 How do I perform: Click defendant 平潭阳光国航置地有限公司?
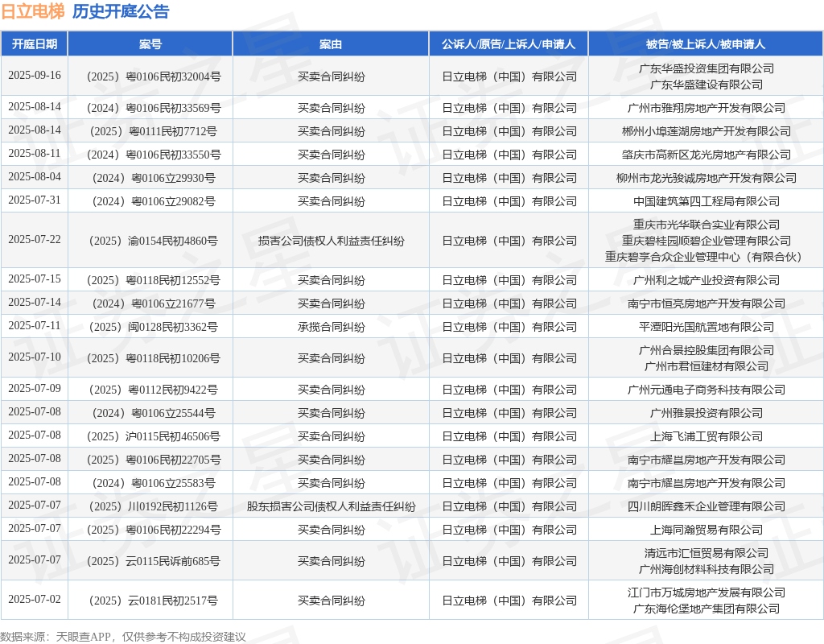707,327
